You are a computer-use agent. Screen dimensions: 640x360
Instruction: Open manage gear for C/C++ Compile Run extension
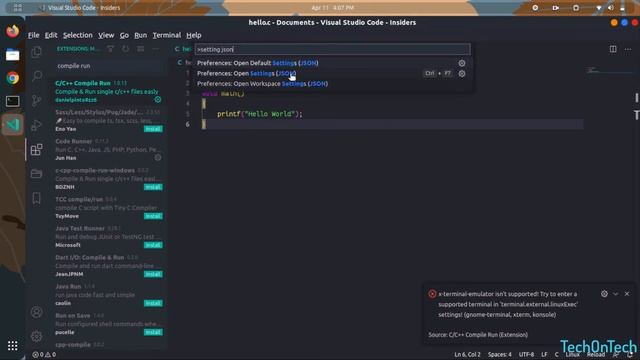pos(158,100)
